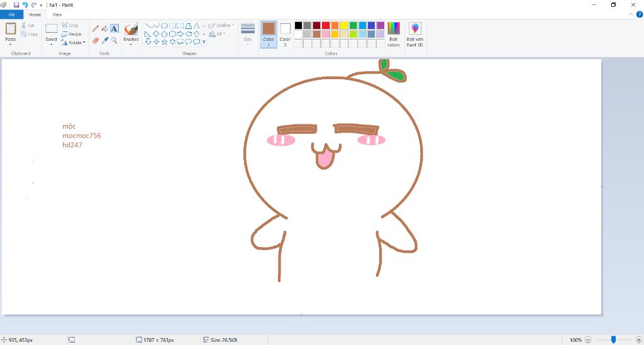Click the Copy button

(29, 34)
